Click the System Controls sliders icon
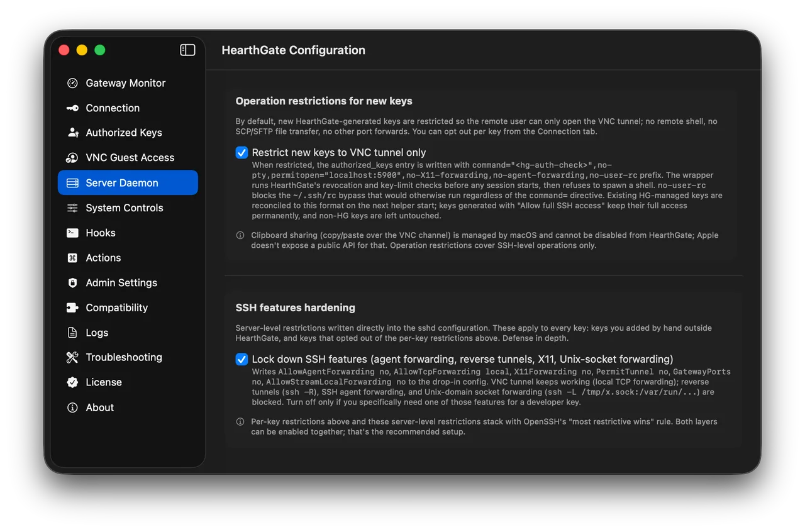This screenshot has width=805, height=532. point(72,208)
